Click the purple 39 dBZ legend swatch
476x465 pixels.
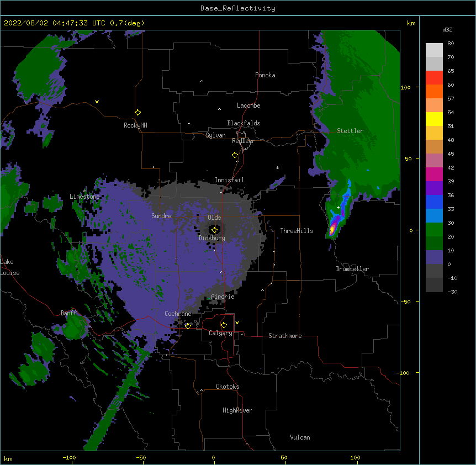tap(434, 188)
